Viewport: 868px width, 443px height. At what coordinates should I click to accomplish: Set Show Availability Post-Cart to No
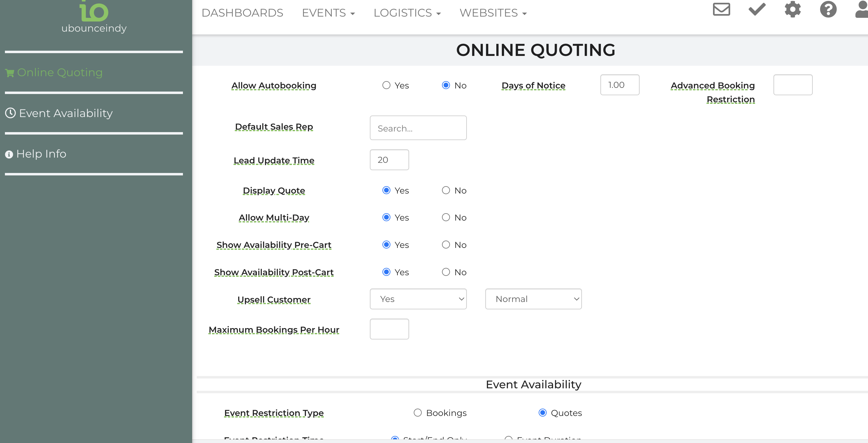(446, 272)
